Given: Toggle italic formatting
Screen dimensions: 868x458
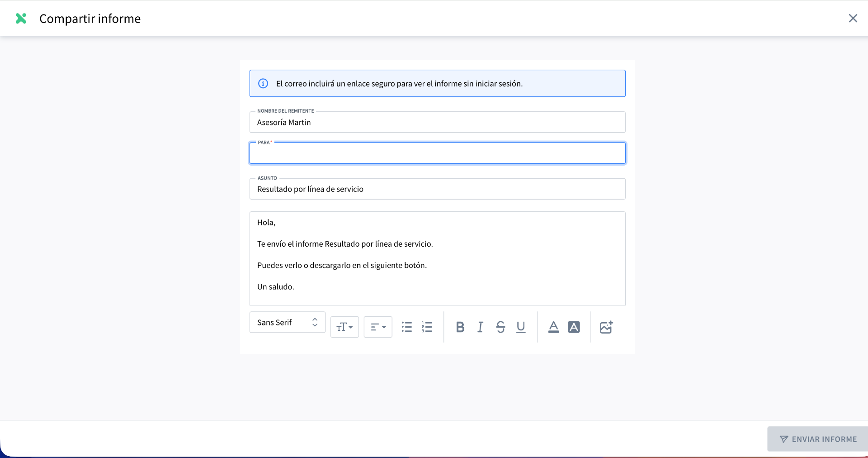Looking at the screenshot, I should coord(480,327).
